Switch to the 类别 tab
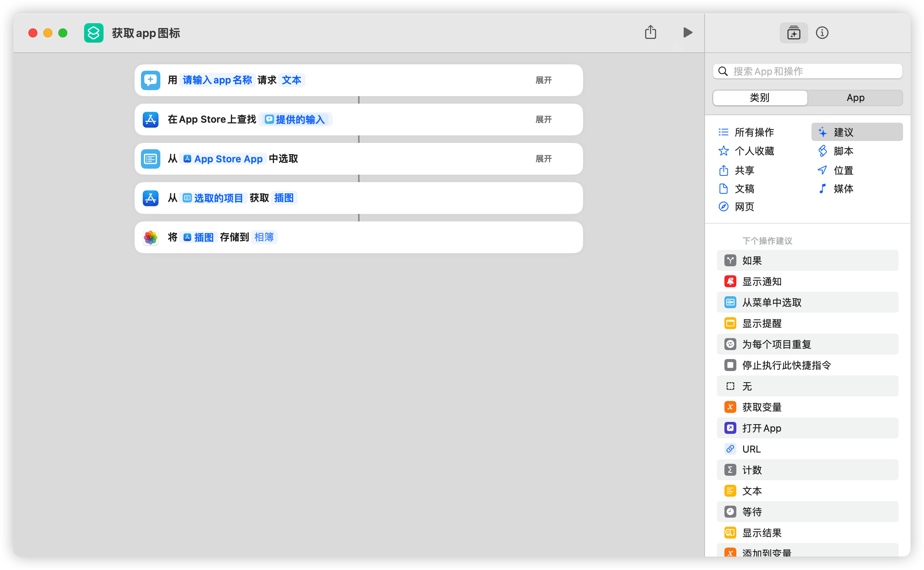Image resolution: width=924 pixels, height=570 pixels. [x=760, y=98]
